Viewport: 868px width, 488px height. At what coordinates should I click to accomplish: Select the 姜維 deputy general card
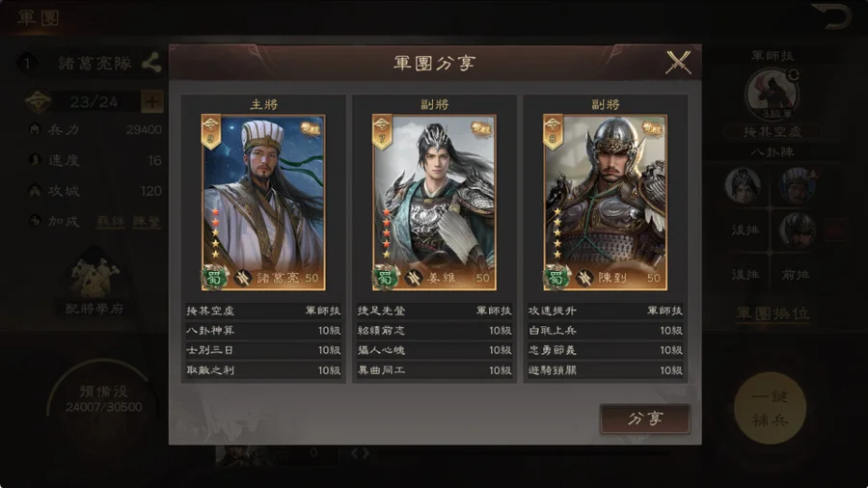435,203
